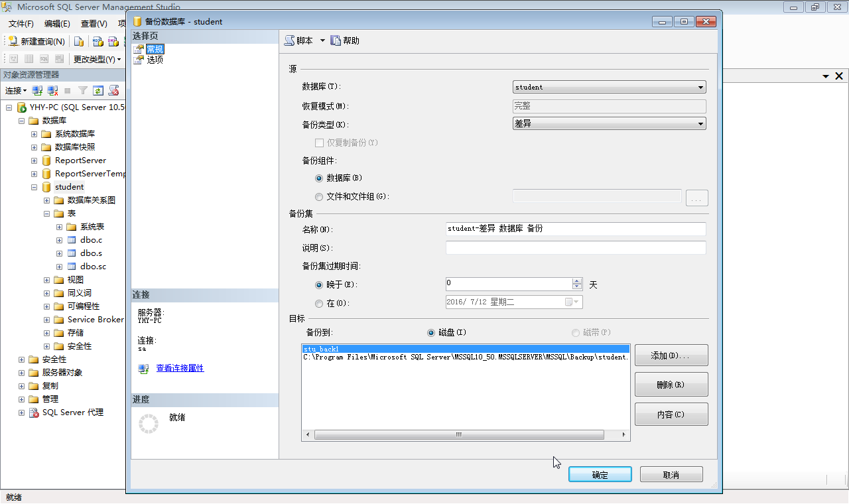Tick the 仅复制备份(Y) checkbox
Viewport: 849px width, 504px height.
(x=319, y=143)
